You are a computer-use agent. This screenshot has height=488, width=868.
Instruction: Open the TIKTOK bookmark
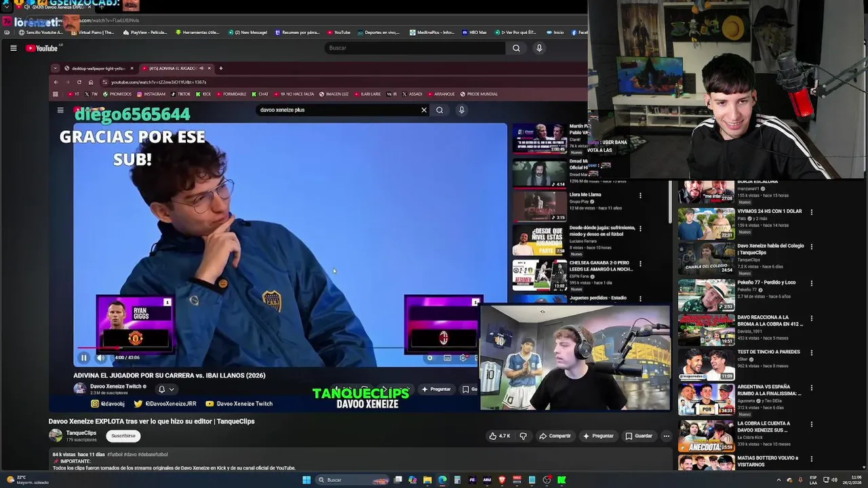coord(181,94)
